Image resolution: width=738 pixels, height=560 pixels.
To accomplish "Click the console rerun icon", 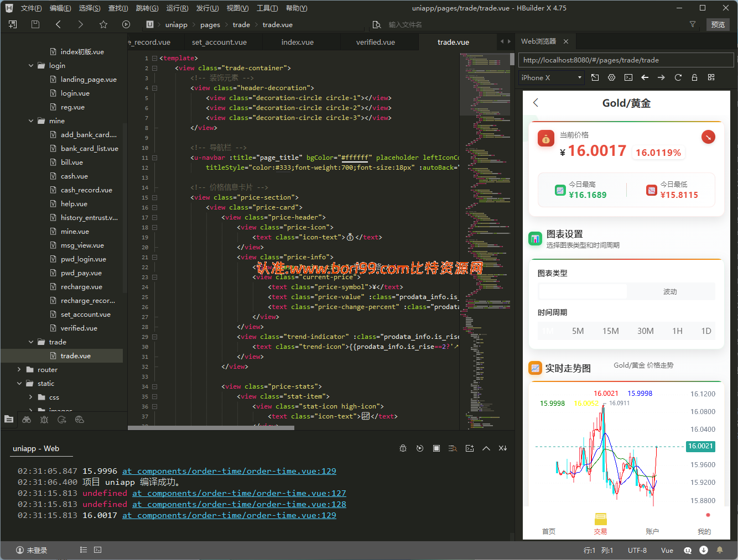I will pyautogui.click(x=420, y=448).
